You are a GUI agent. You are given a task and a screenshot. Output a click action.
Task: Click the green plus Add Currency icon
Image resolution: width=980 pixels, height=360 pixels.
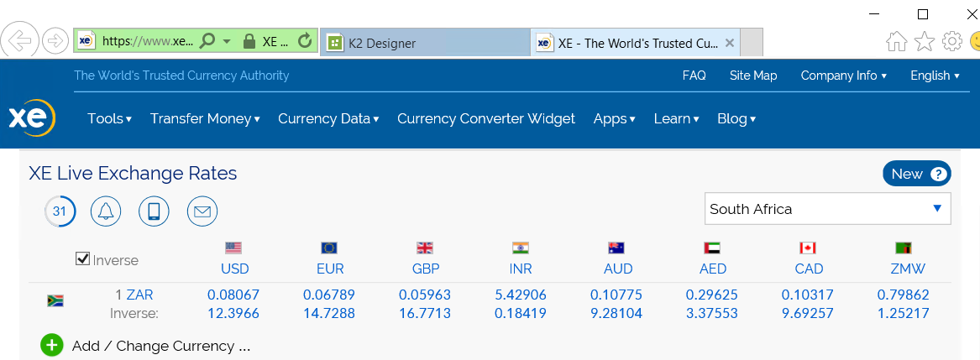pos(51,345)
